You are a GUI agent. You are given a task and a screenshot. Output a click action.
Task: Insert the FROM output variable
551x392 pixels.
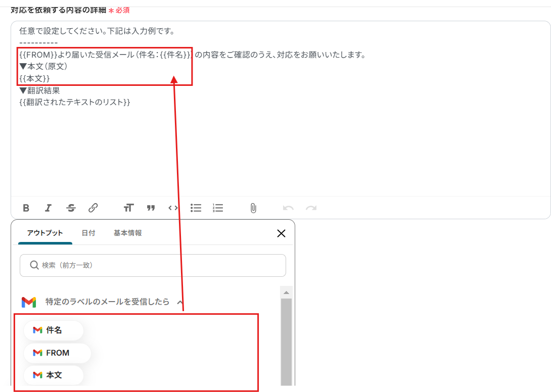[57, 353]
